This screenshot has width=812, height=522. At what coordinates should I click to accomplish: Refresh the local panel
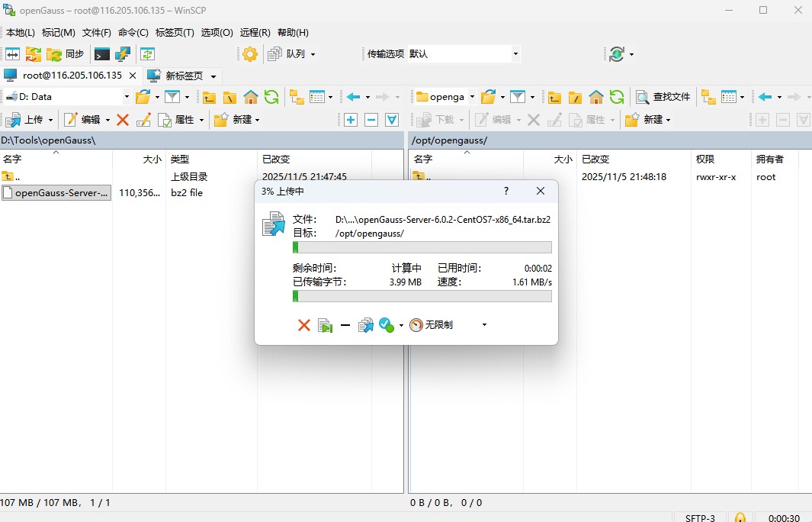(271, 97)
